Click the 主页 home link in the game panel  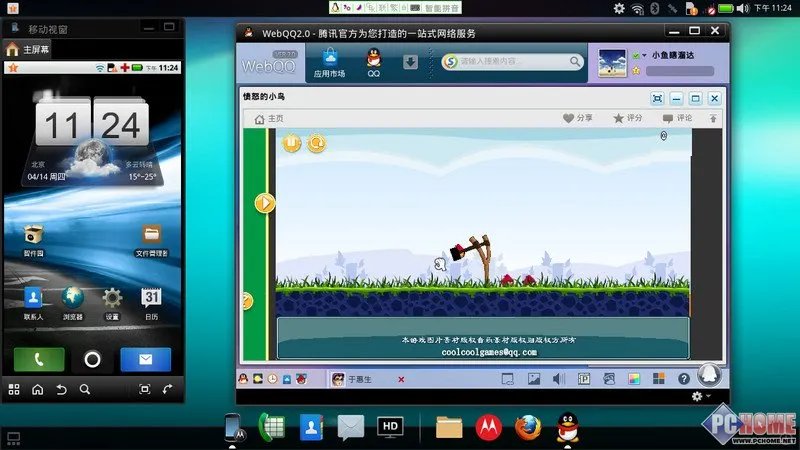(269, 118)
